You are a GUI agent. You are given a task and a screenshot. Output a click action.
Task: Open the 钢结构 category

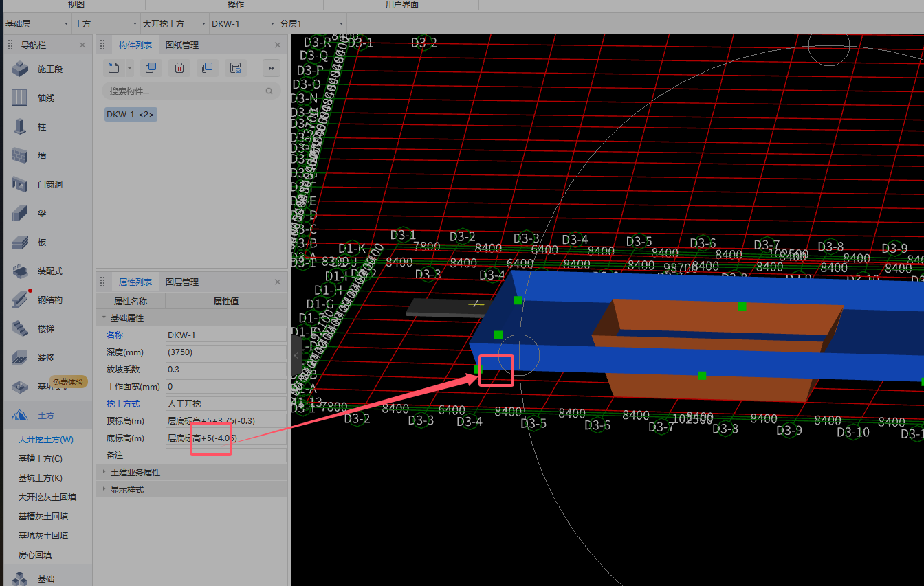tap(20, 300)
